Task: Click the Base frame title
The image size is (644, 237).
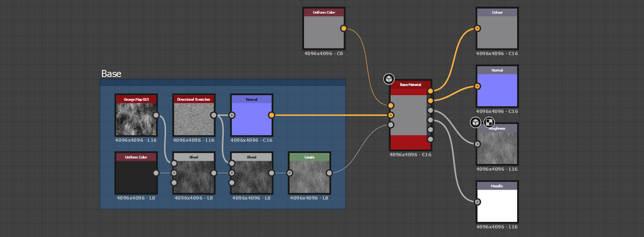Action: (111, 74)
